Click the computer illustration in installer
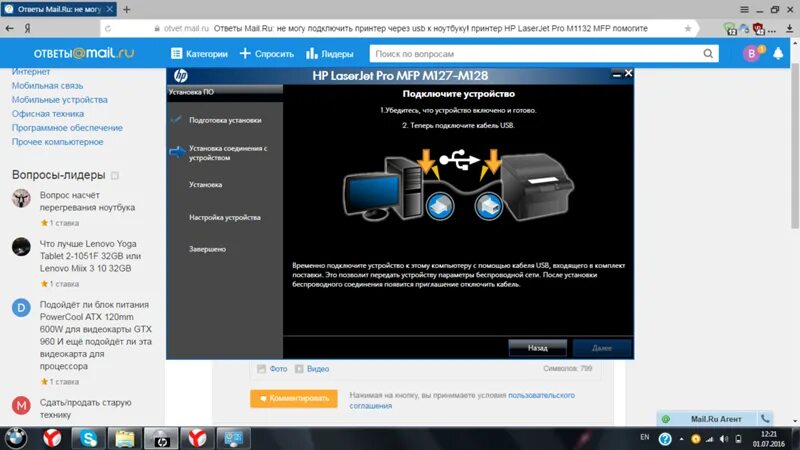 pos(384,189)
